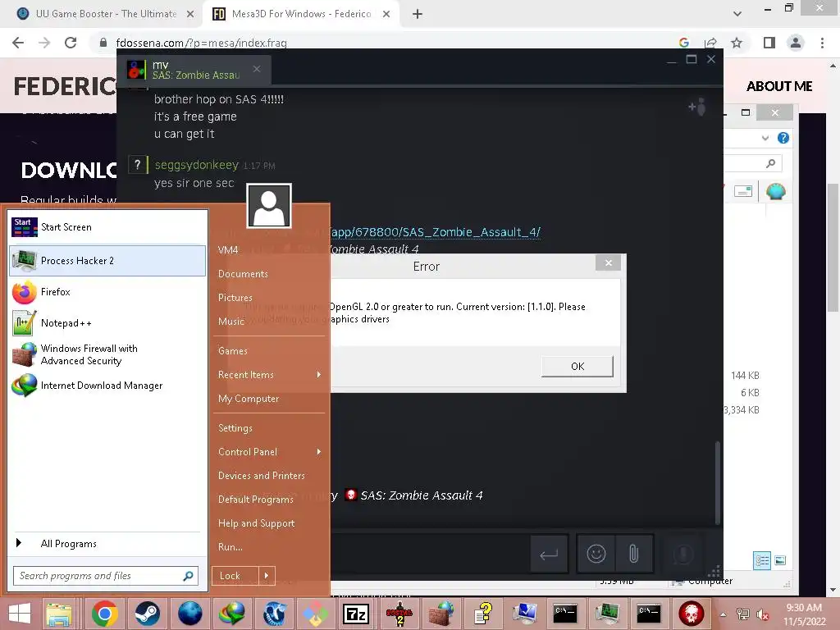
Task: Open Start Screen from start menu
Action: (107, 227)
